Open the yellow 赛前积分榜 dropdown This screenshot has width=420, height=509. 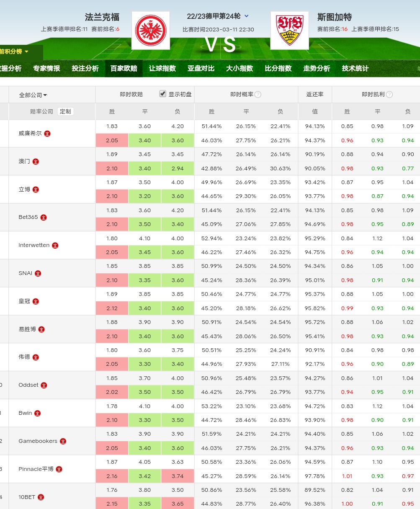[x=15, y=51]
